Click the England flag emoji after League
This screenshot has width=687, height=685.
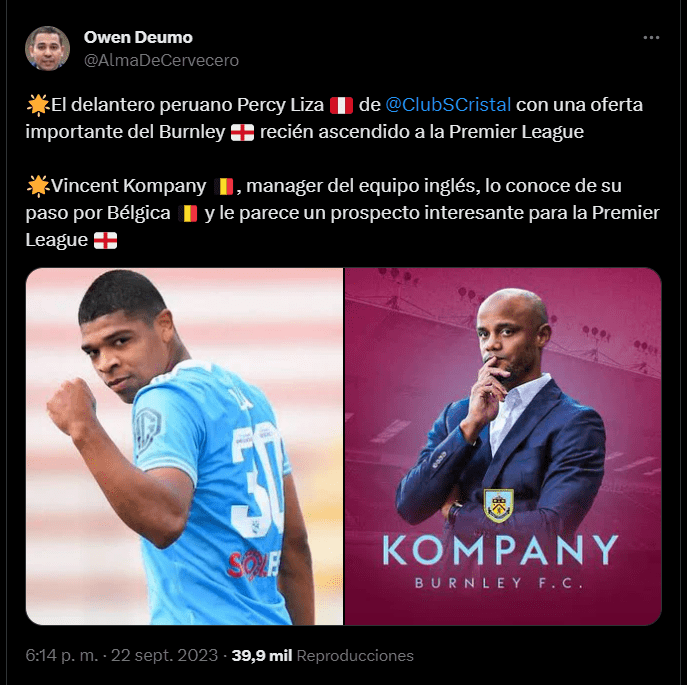[106, 241]
